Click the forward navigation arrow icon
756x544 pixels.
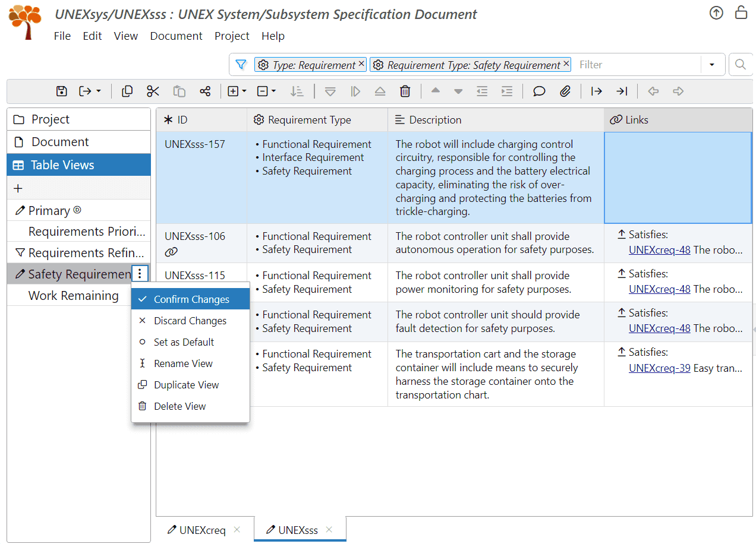tap(678, 91)
